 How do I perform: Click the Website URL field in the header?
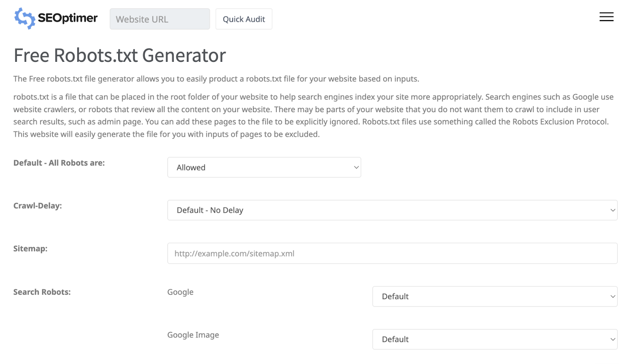pos(159,19)
